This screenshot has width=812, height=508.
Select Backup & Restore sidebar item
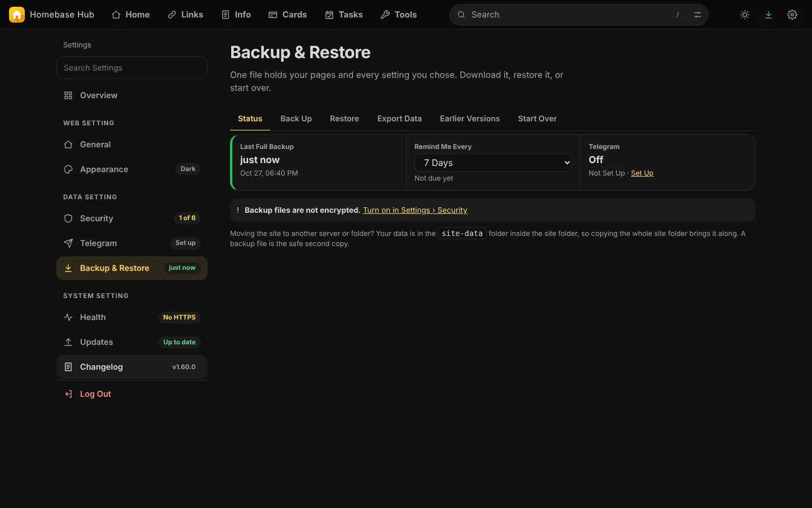point(132,268)
